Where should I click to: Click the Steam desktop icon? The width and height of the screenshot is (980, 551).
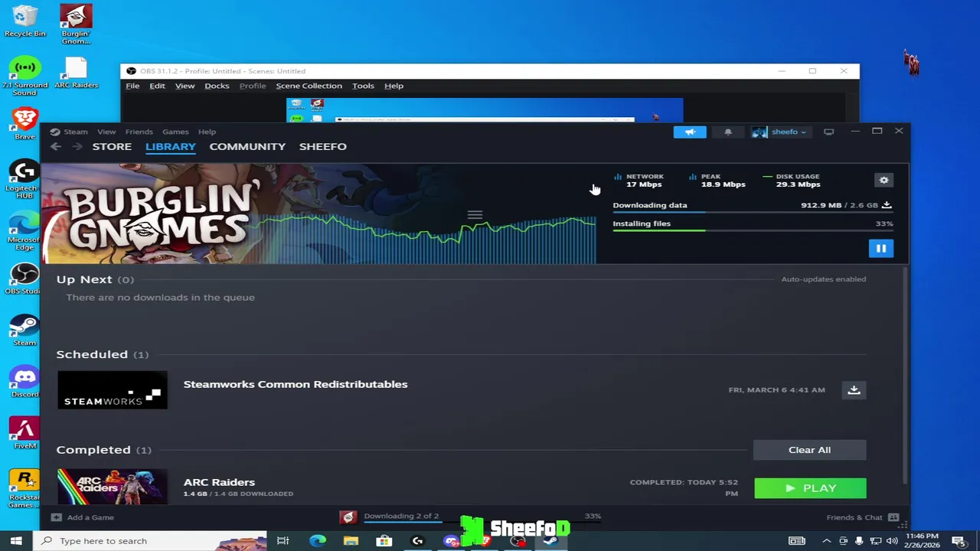[24, 331]
